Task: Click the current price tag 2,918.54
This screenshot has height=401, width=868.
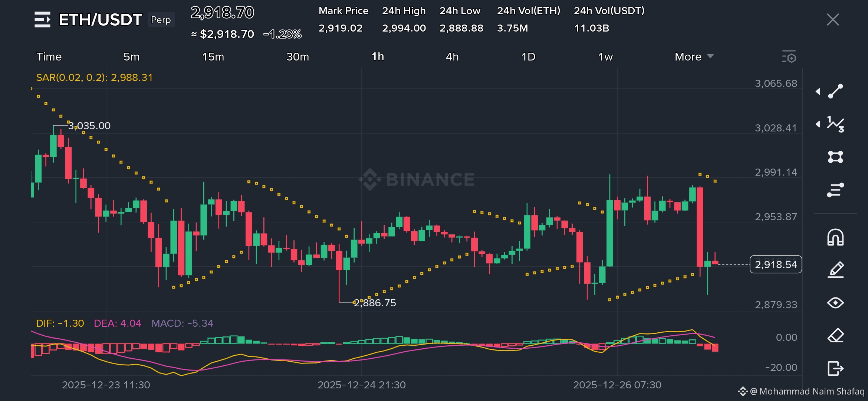Action: coord(776,264)
